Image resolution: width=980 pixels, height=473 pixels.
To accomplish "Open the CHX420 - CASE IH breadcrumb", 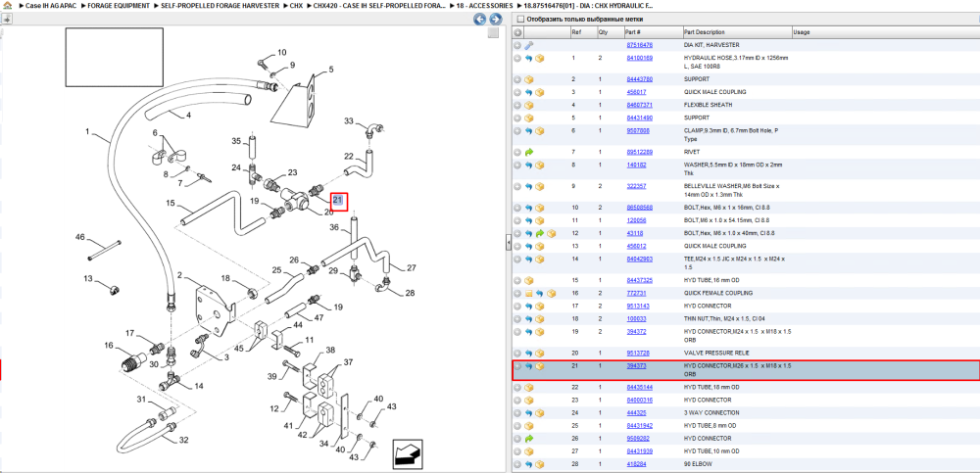I will [380, 5].
